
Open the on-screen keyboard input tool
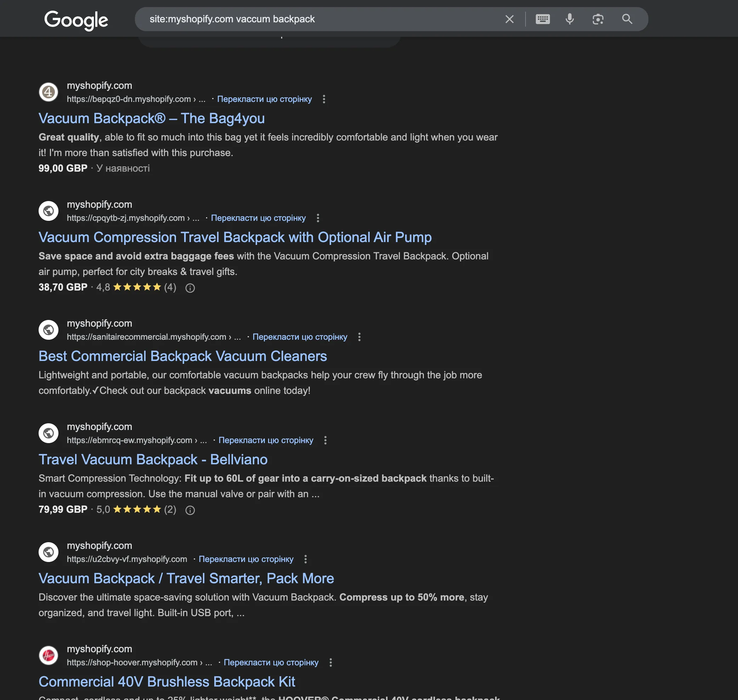[543, 19]
